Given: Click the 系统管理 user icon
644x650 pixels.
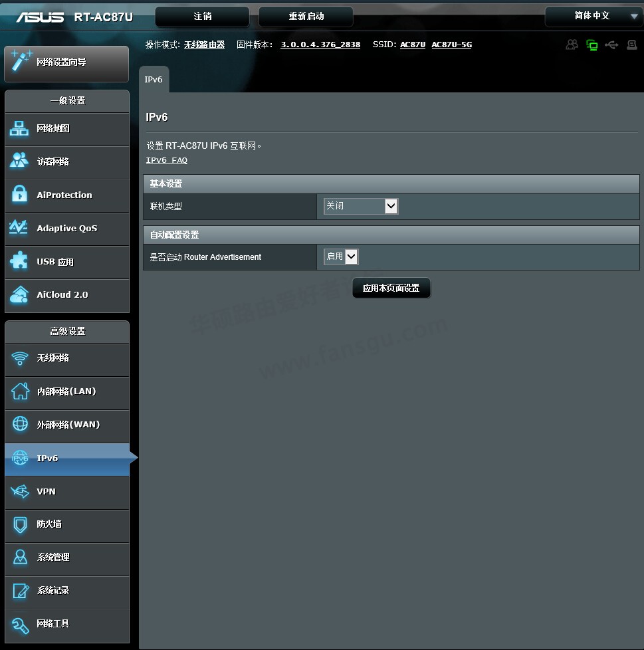Looking at the screenshot, I should tap(20, 557).
